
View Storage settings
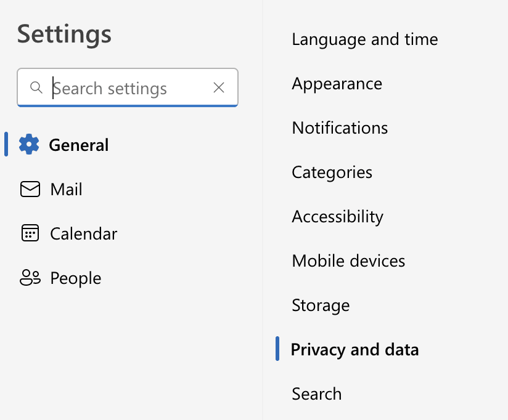tap(321, 305)
